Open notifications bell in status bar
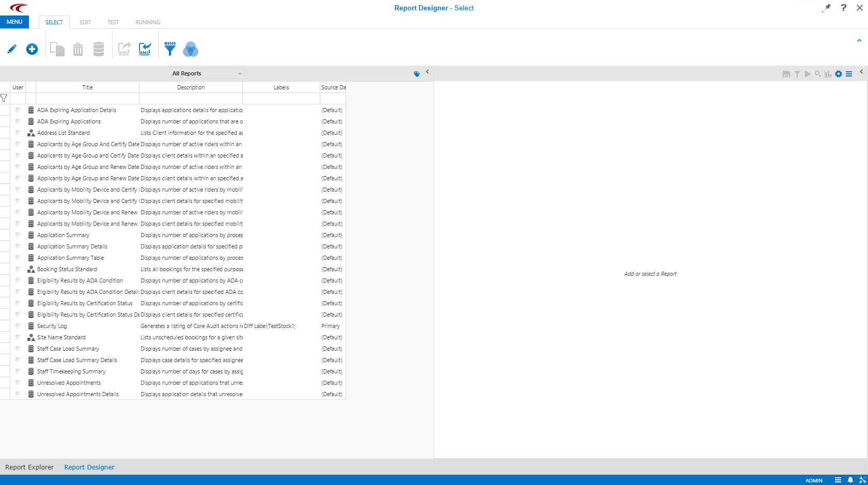 [x=850, y=480]
